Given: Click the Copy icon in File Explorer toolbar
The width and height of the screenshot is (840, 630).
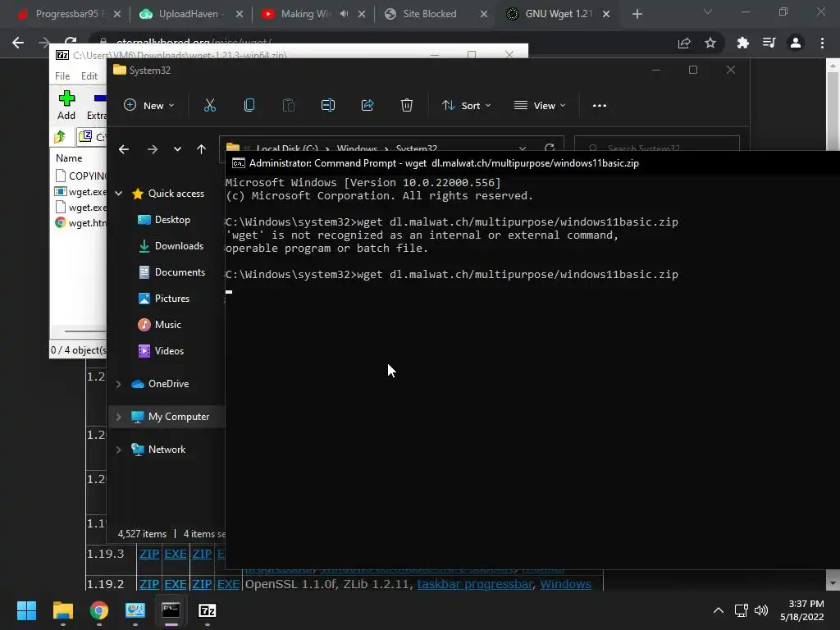Looking at the screenshot, I should [249, 106].
